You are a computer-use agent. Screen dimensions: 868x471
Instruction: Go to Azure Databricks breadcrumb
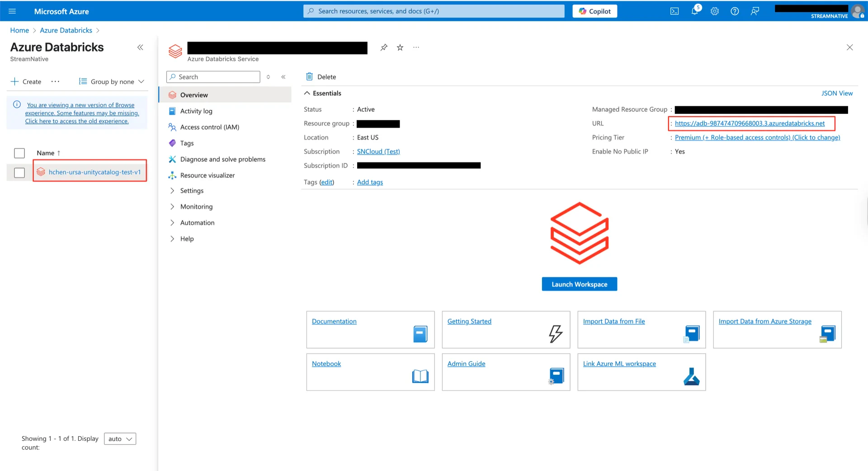pos(66,30)
